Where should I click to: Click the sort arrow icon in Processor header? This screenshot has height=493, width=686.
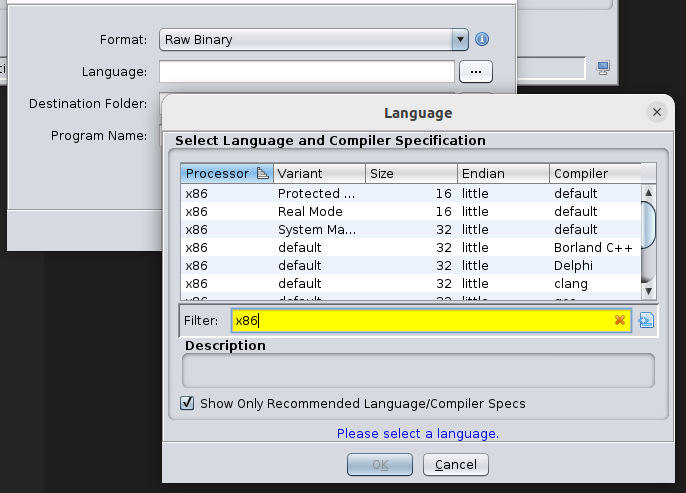pyautogui.click(x=262, y=173)
